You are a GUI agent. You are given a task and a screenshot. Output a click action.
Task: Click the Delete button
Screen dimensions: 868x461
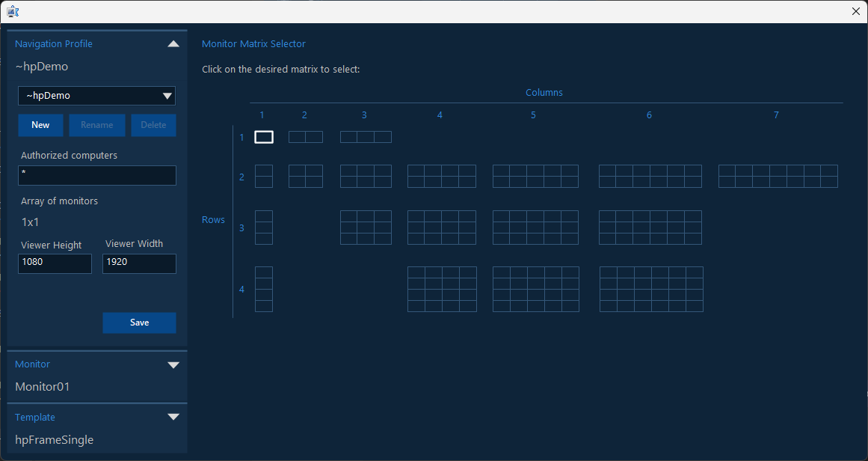(153, 125)
